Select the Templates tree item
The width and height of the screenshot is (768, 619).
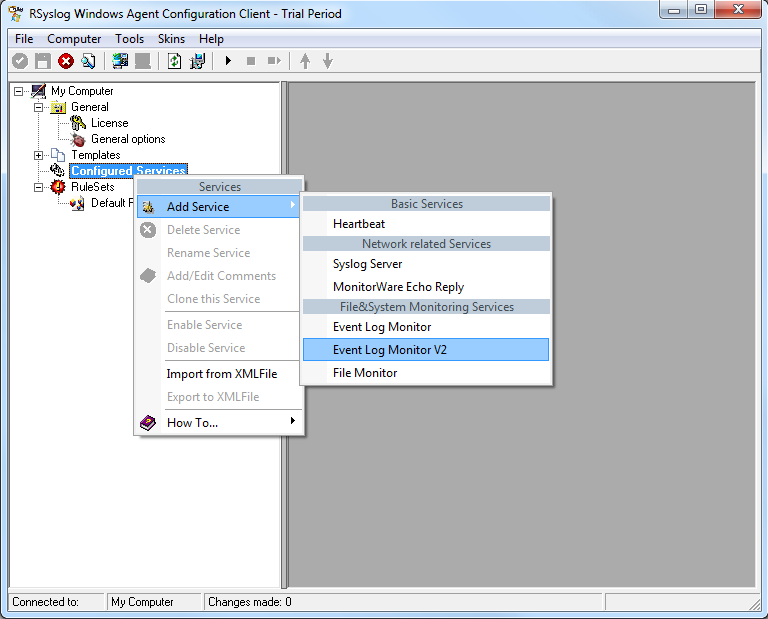point(96,155)
